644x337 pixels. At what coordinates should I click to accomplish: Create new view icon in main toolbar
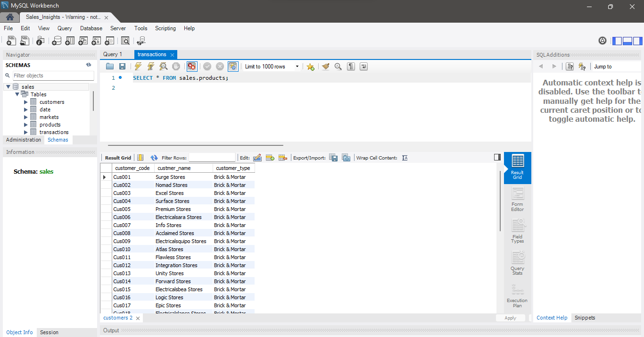pos(83,41)
